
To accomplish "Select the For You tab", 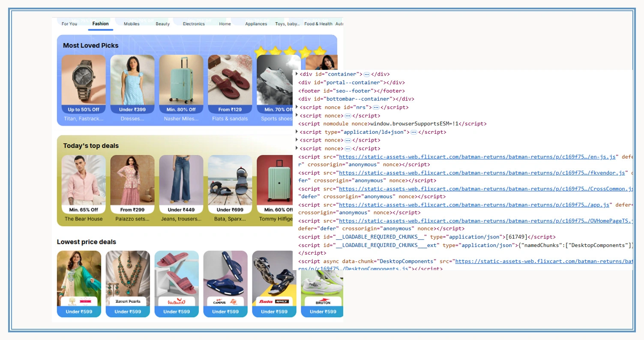I will coord(69,24).
